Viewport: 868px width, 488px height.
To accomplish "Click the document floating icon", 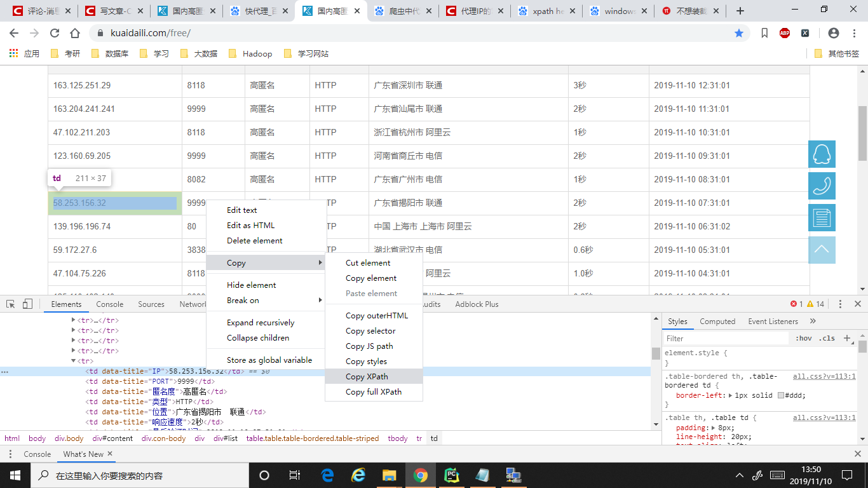I will click(x=822, y=217).
